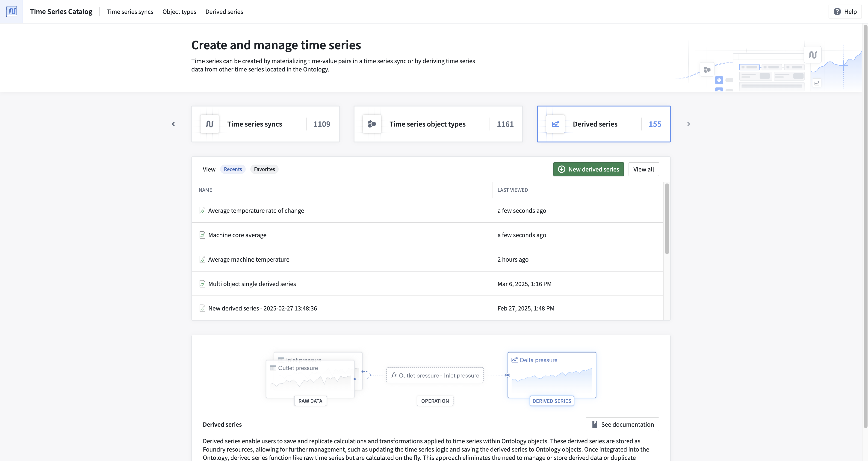The width and height of the screenshot is (868, 461).
Task: Go to previous card with left chevron
Action: [x=174, y=124]
